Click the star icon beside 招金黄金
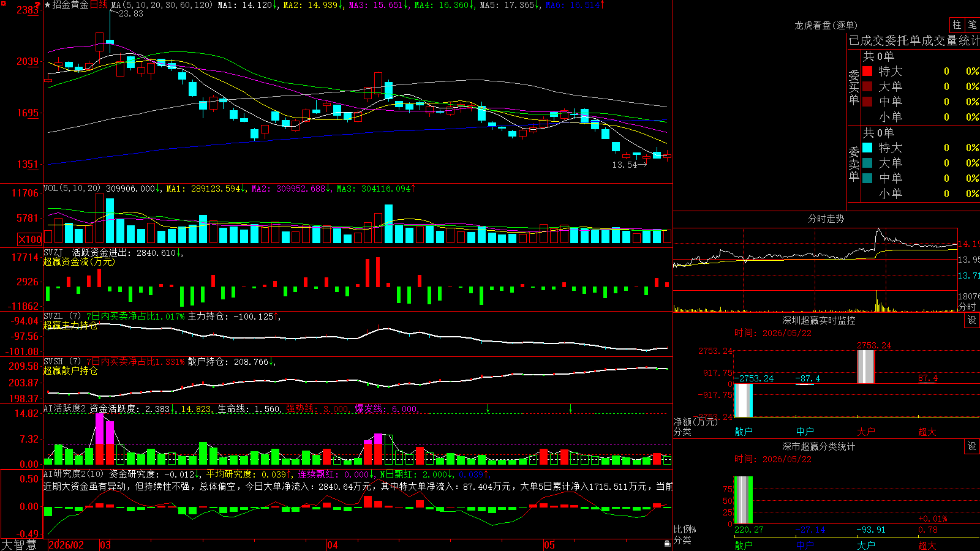This screenshot has width=980, height=551. tap(48, 5)
